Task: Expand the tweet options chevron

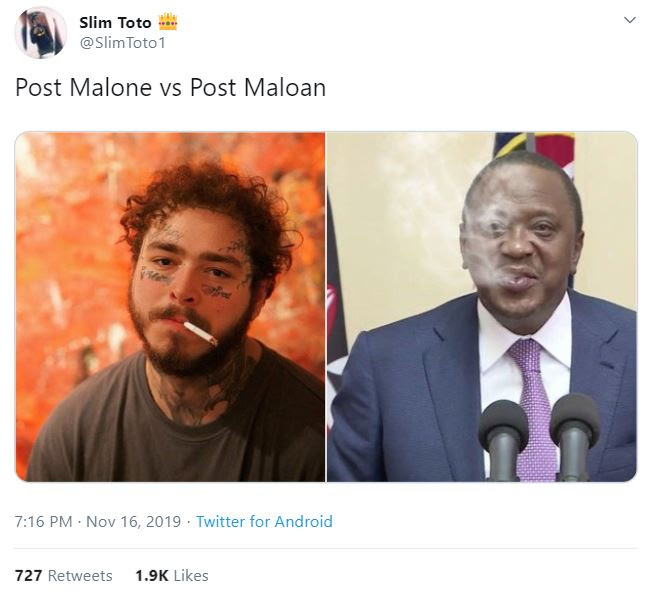Action: (629, 20)
